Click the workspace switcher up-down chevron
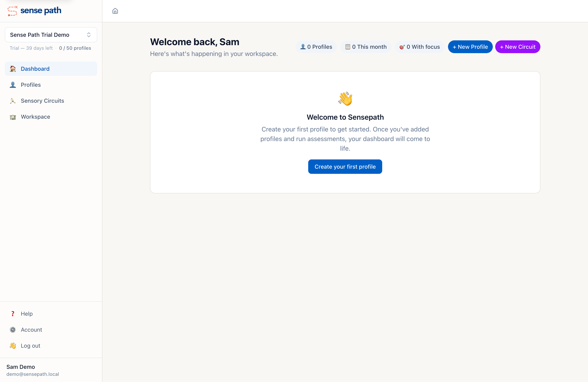588x382 pixels. coord(89,35)
